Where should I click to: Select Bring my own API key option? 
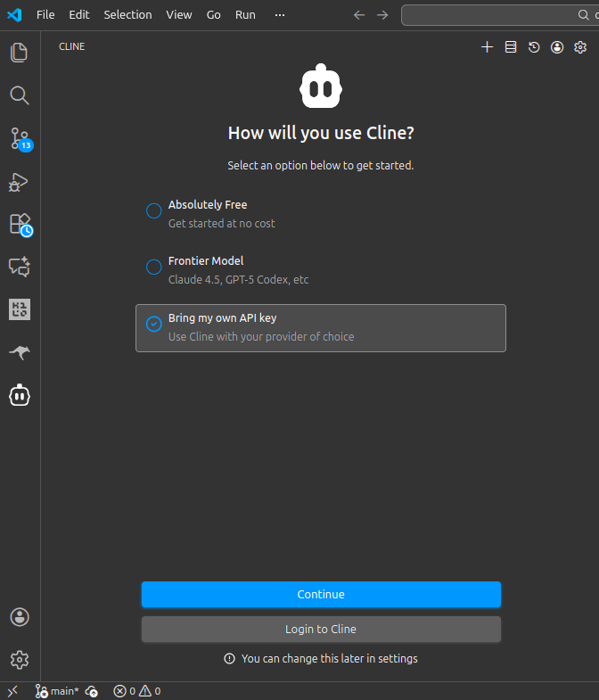pos(153,324)
